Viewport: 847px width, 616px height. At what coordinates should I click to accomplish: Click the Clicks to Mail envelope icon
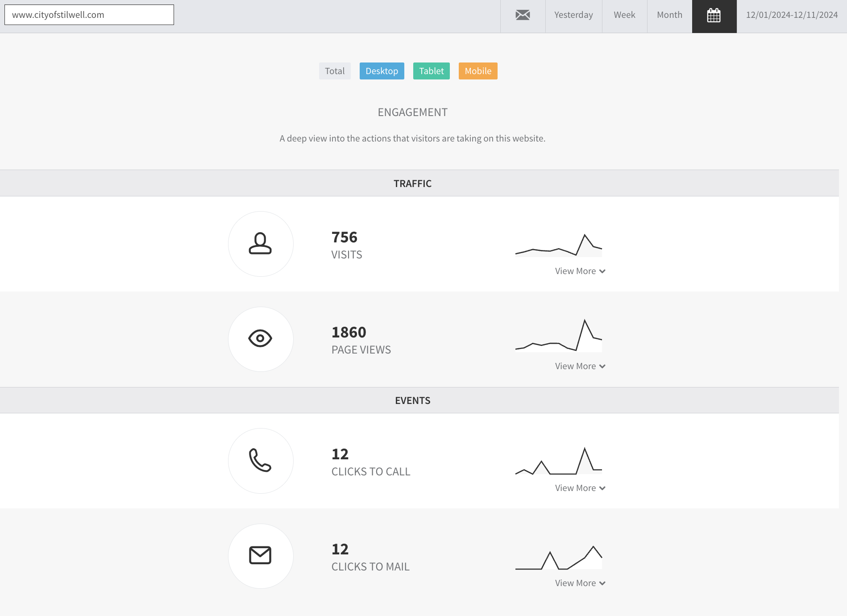(260, 556)
